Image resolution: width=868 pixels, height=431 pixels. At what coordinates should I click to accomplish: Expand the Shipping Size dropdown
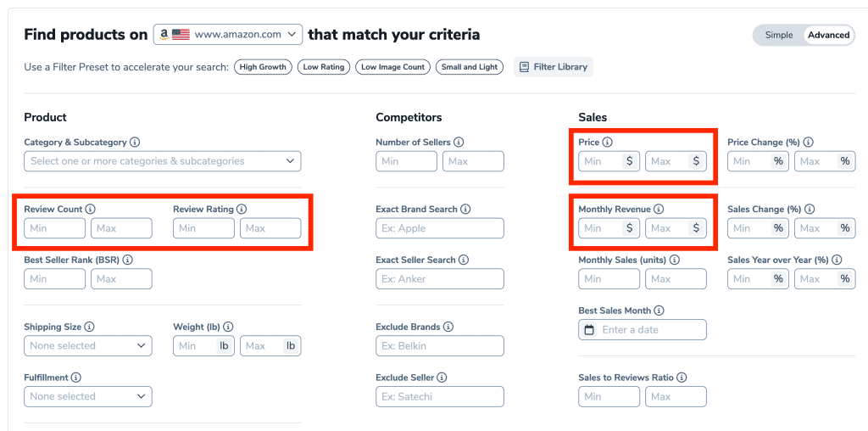point(88,345)
